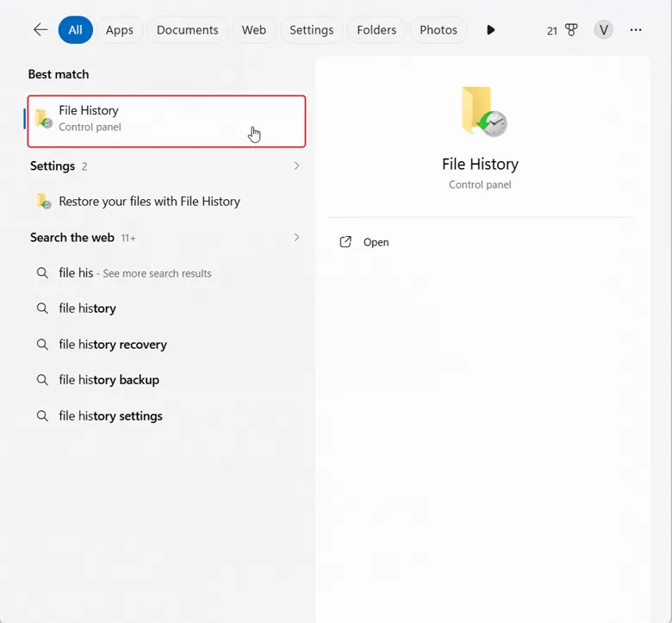Click the Best match heading

[x=59, y=74]
